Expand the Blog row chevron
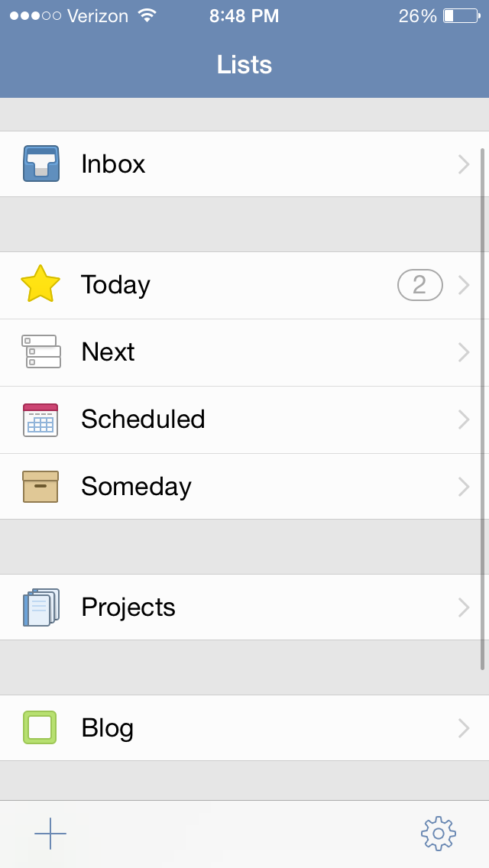Viewport: 489px width, 868px height. 463,728
